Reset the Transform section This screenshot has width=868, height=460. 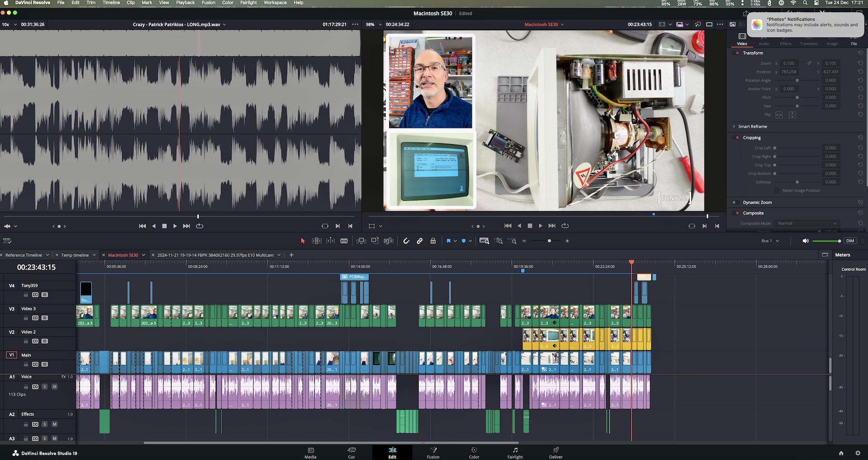coord(860,53)
